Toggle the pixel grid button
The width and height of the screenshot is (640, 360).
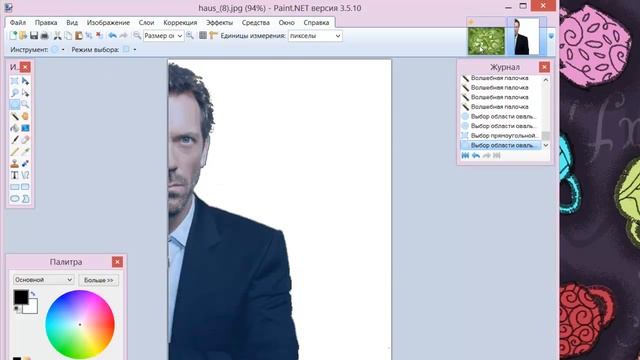(203, 36)
